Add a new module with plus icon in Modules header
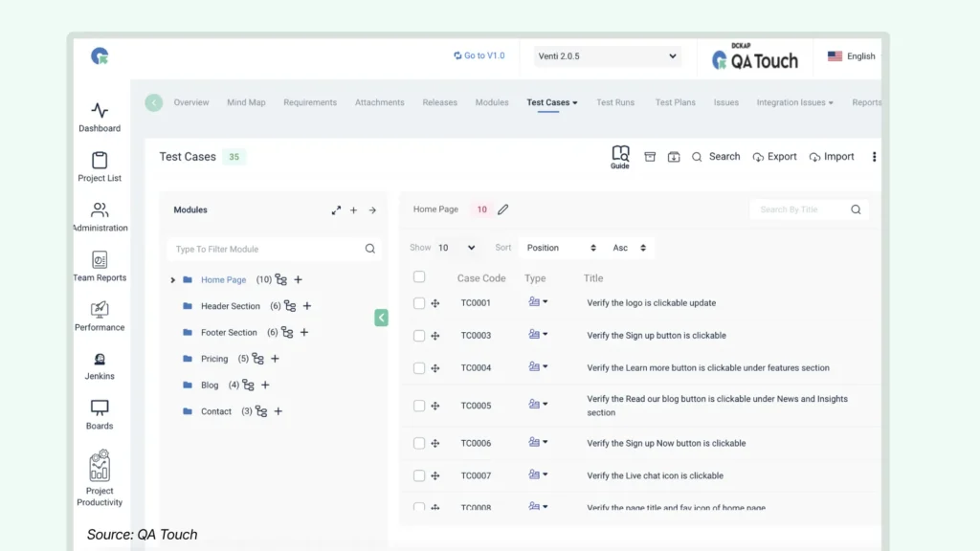 tap(354, 210)
